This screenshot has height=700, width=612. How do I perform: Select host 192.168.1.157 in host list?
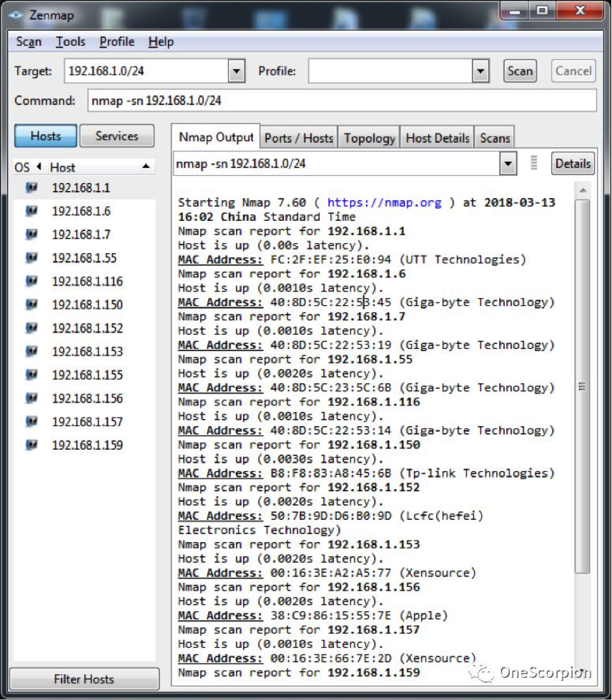coord(87,421)
